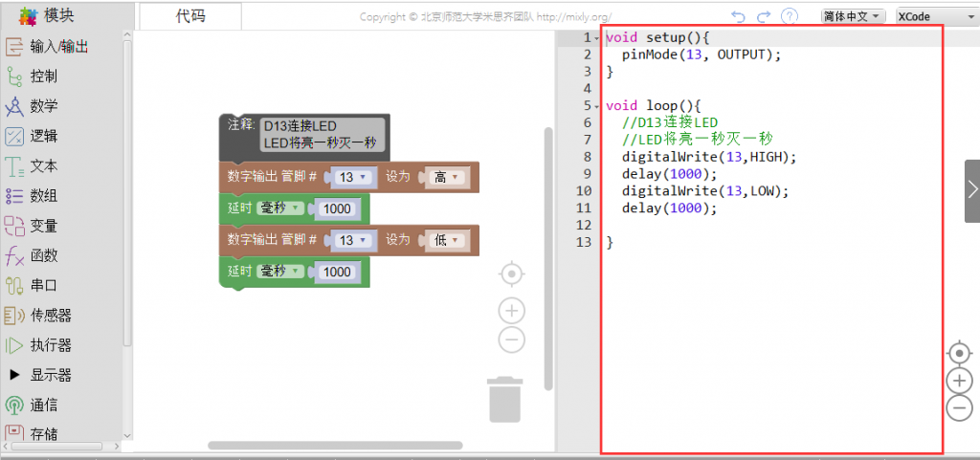This screenshot has height=460, width=980.
Task: Select the 输入/输出 category label
Action: (59, 46)
